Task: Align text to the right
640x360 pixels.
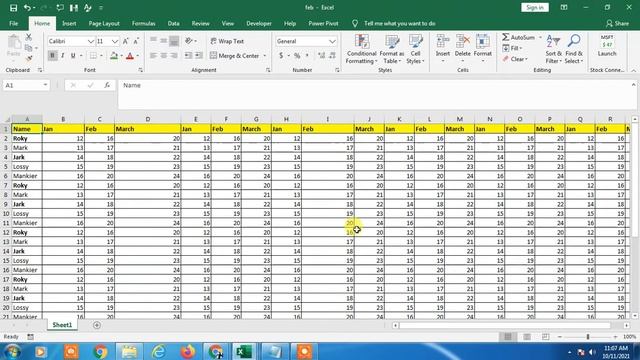Action: click(174, 56)
